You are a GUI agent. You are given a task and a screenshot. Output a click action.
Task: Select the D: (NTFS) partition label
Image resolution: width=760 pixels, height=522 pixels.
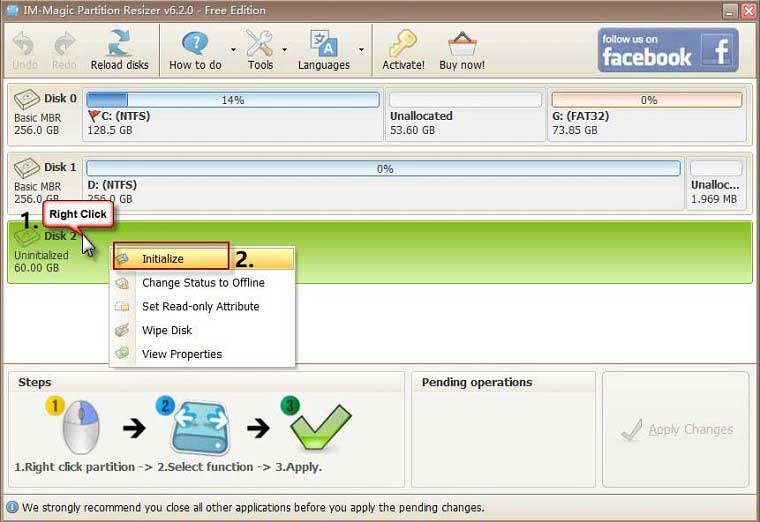(112, 185)
